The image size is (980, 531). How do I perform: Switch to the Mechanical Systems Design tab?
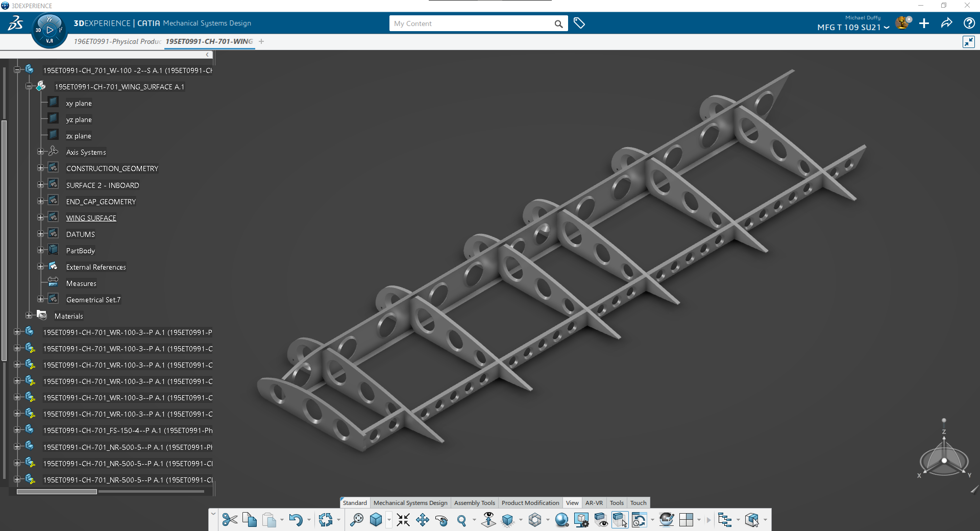tap(410, 503)
